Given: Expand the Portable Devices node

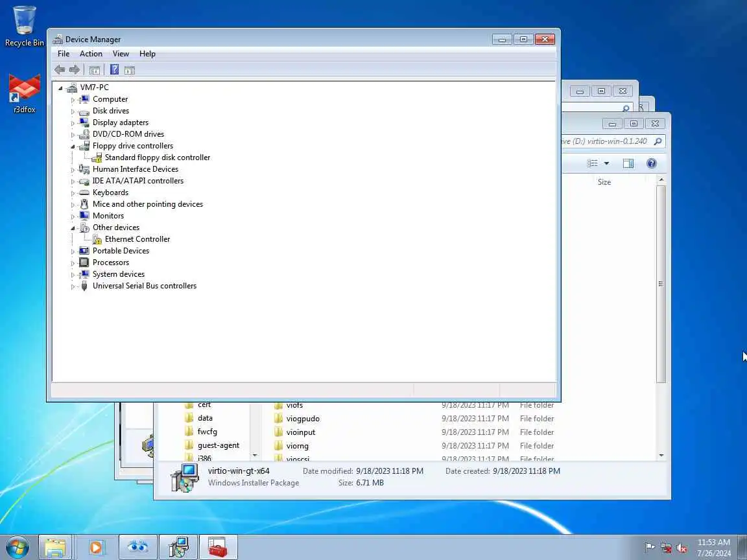Looking at the screenshot, I should pos(73,251).
